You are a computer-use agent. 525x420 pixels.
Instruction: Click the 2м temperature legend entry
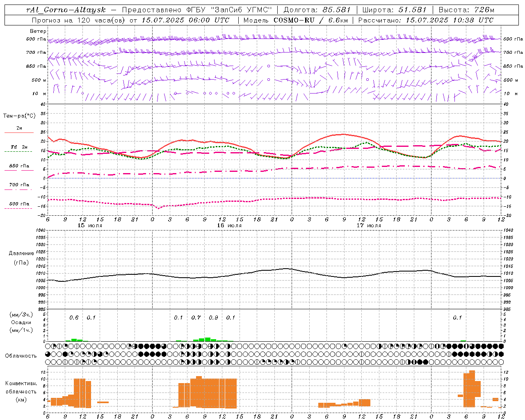[19, 128]
